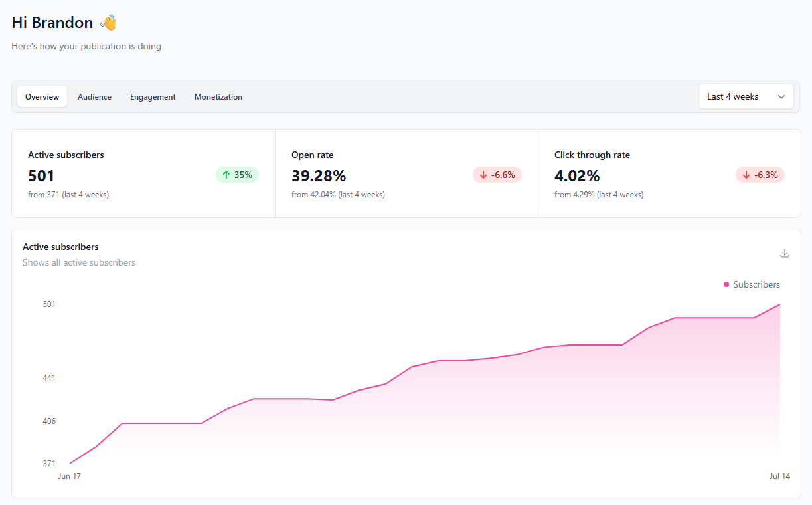Image resolution: width=812 pixels, height=505 pixels.
Task: Click the red down arrow on the -6.3% badge
Action: (x=746, y=175)
